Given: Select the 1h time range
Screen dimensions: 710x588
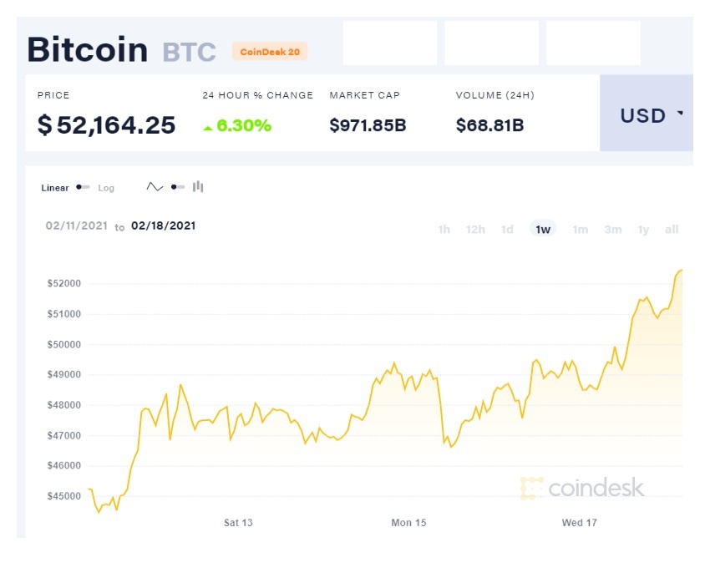Looking at the screenshot, I should (x=444, y=230).
